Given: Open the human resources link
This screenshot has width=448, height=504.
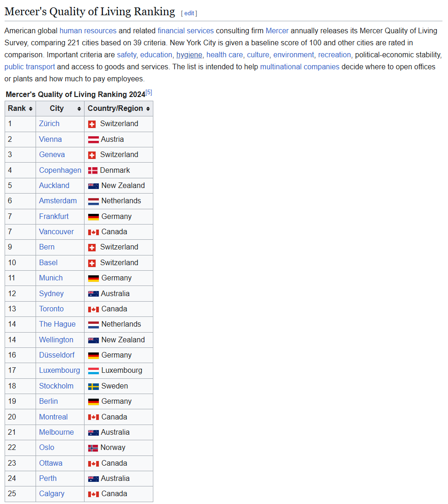Looking at the screenshot, I should (x=88, y=31).
